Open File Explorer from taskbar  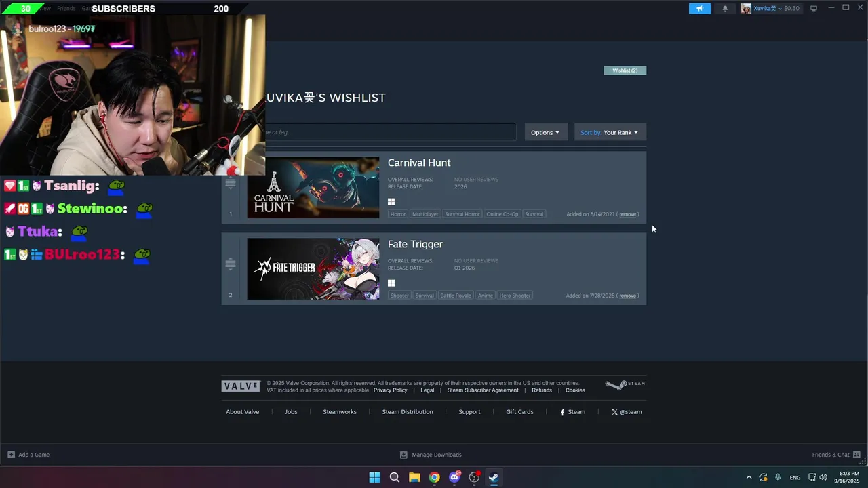(x=414, y=477)
